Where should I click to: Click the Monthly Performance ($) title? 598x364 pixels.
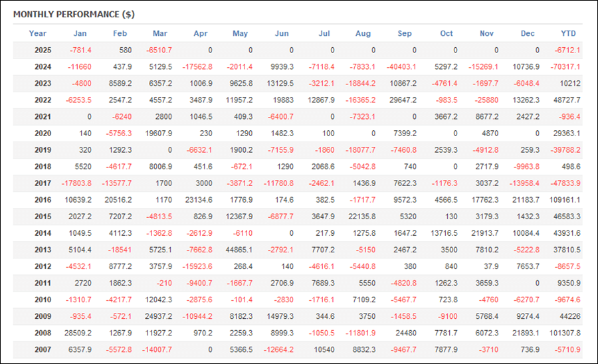point(74,15)
